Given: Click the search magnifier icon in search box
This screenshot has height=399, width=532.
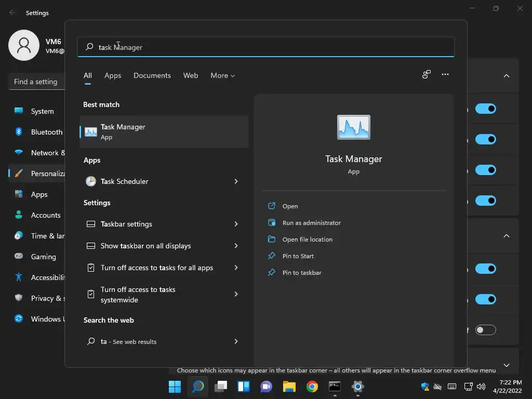Looking at the screenshot, I should 89,47.
